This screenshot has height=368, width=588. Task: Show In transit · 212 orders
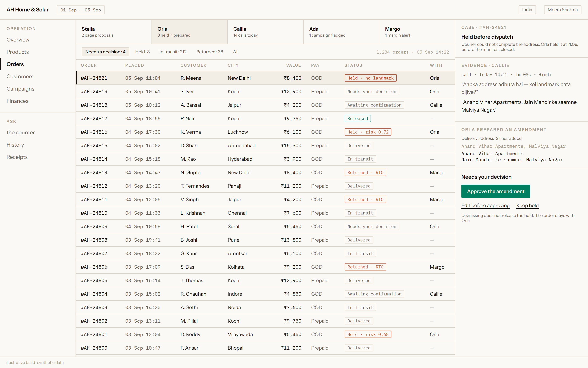tap(173, 52)
